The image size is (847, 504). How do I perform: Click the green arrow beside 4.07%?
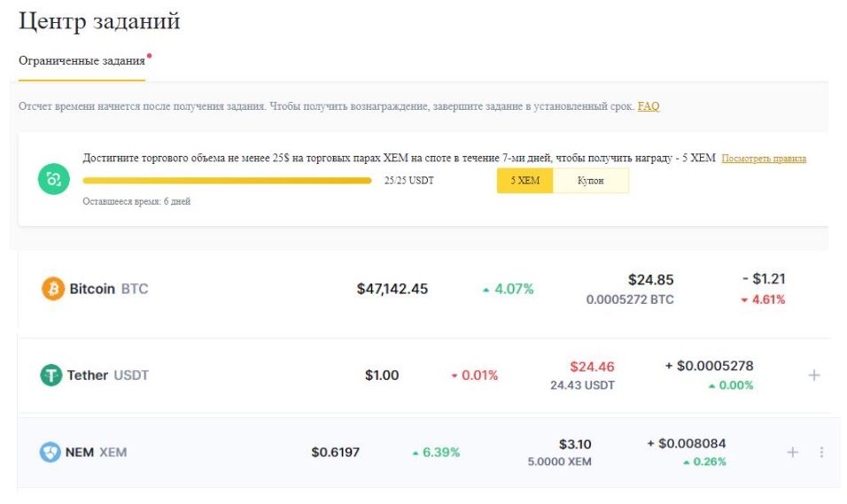pyautogui.click(x=486, y=290)
